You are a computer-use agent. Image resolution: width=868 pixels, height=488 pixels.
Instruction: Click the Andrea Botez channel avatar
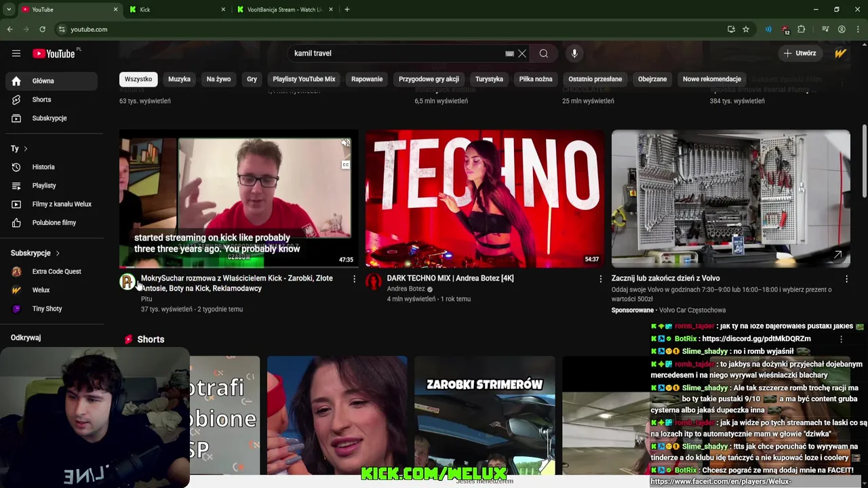[374, 282]
